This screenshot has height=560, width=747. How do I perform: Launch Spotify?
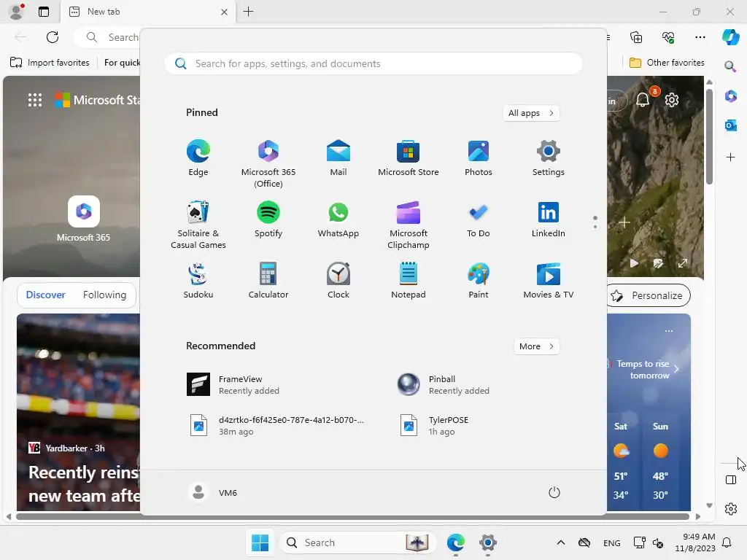point(268,219)
